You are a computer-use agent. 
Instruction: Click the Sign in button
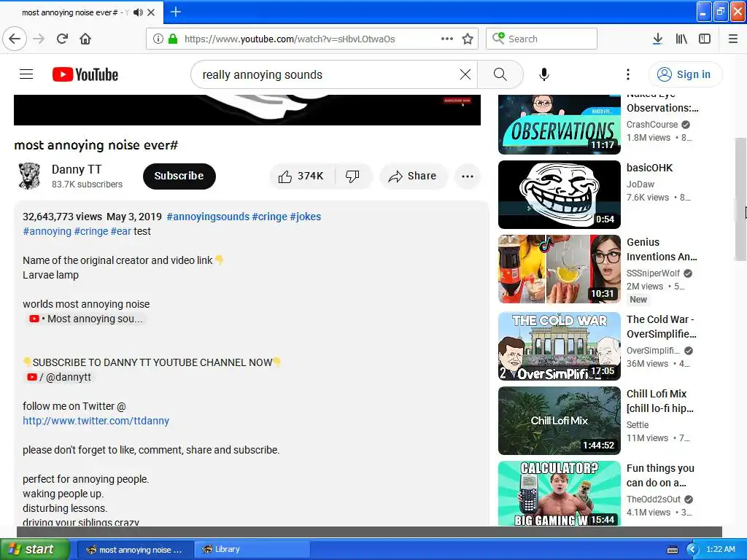point(685,74)
